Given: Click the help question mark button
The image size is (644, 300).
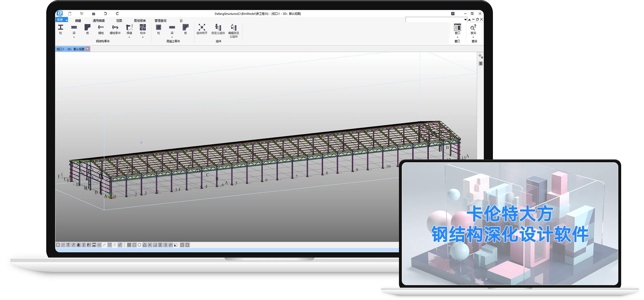Looking at the screenshot, I should [453, 14].
